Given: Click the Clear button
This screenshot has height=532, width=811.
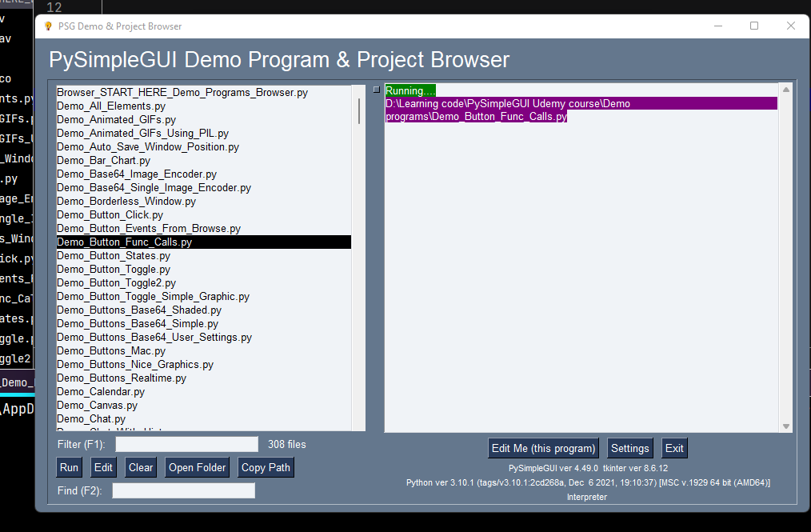Looking at the screenshot, I should click(x=141, y=467).
